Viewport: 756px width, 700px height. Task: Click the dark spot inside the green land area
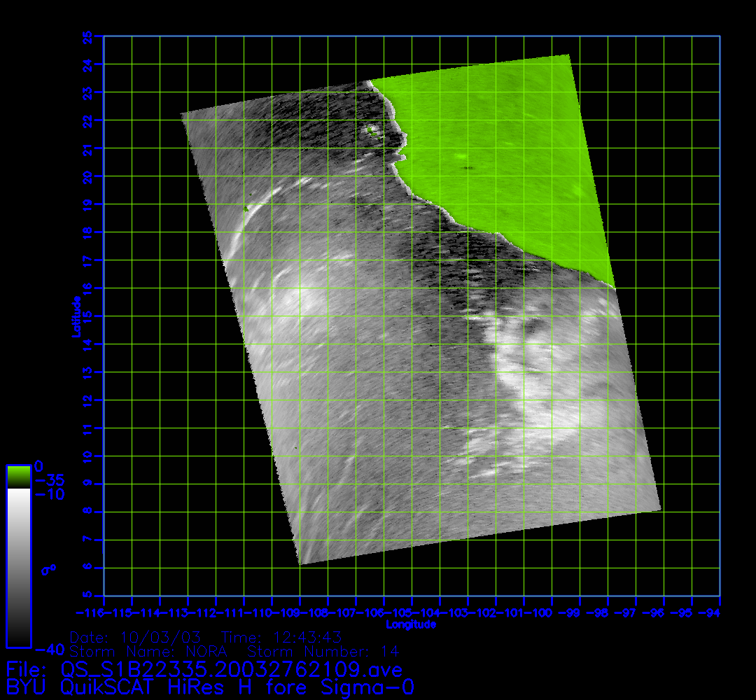click(467, 168)
